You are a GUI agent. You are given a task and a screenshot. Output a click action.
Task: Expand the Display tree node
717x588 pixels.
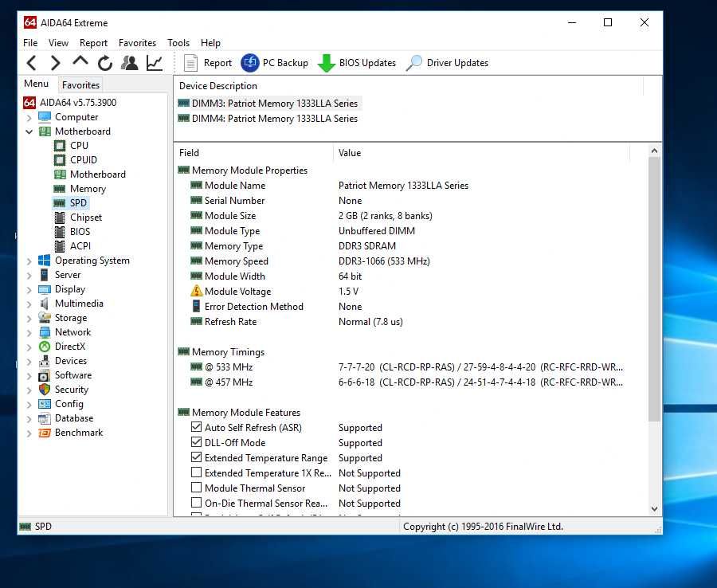click(x=29, y=290)
